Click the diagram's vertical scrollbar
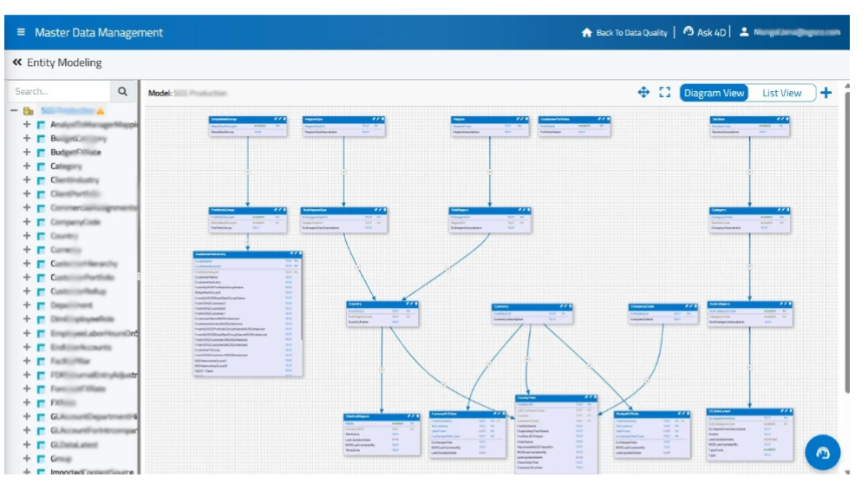 click(846, 260)
